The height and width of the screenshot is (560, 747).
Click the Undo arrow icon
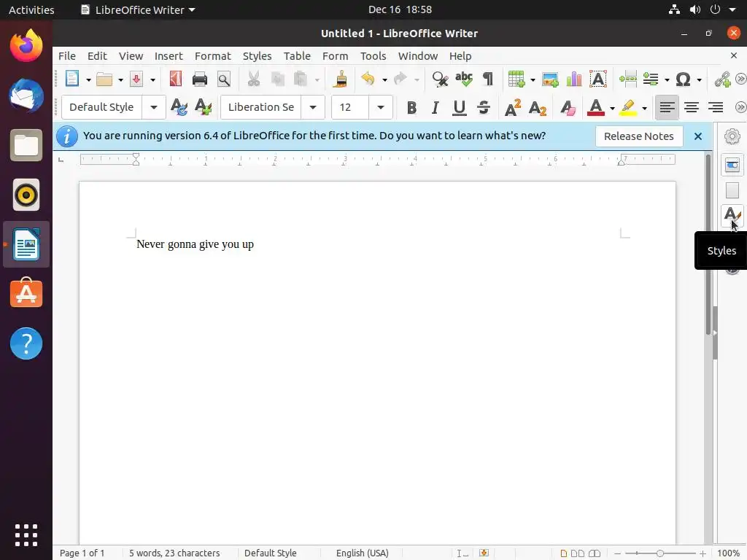[x=368, y=79]
